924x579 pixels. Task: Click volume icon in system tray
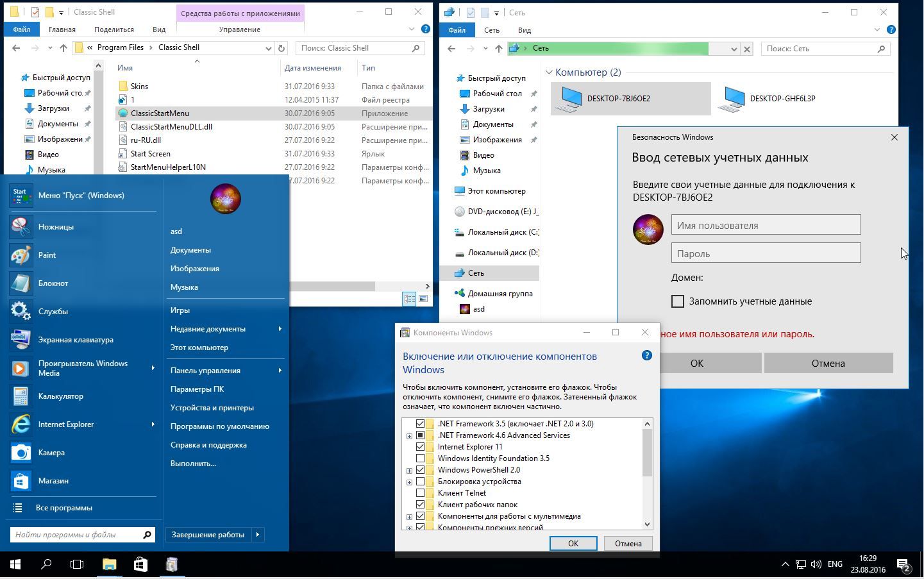click(816, 564)
